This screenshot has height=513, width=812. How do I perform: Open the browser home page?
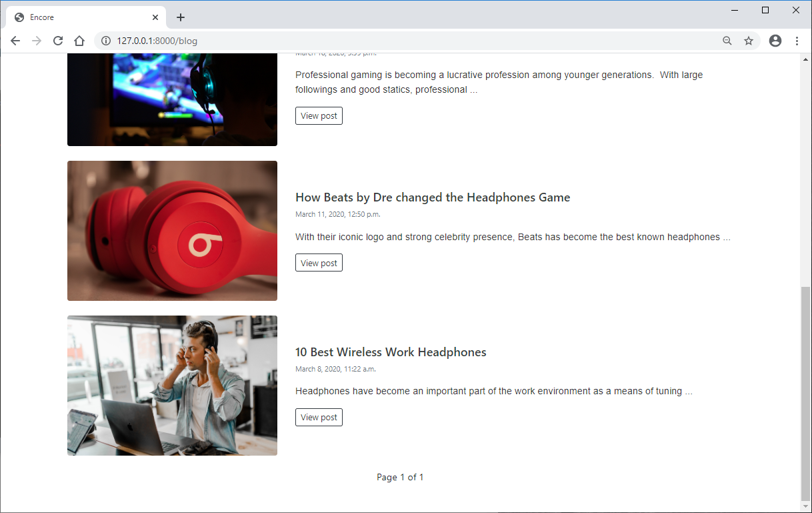(79, 41)
